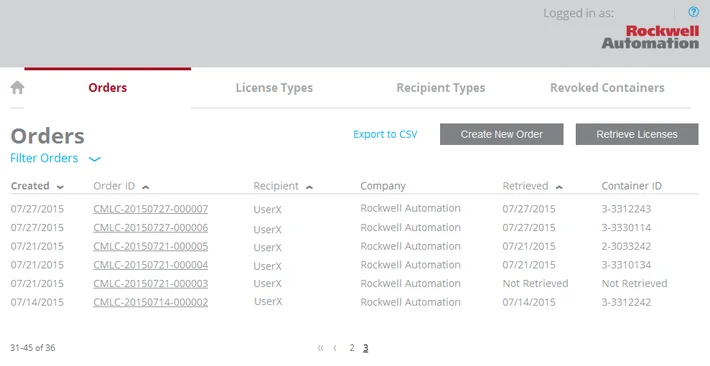Select container ID 3-3312242

[x=626, y=302]
